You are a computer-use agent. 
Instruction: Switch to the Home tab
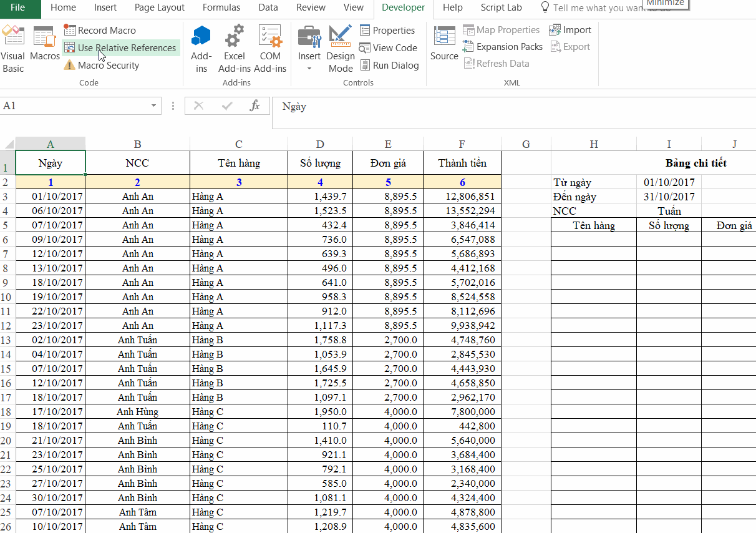coord(63,8)
